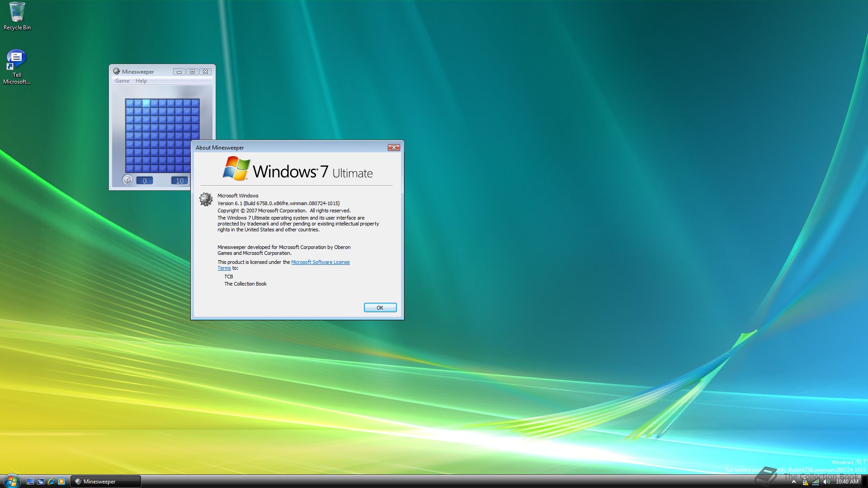Screen dimensions: 868x488
Task: Open the Start menu orb
Action: pyautogui.click(x=11, y=481)
